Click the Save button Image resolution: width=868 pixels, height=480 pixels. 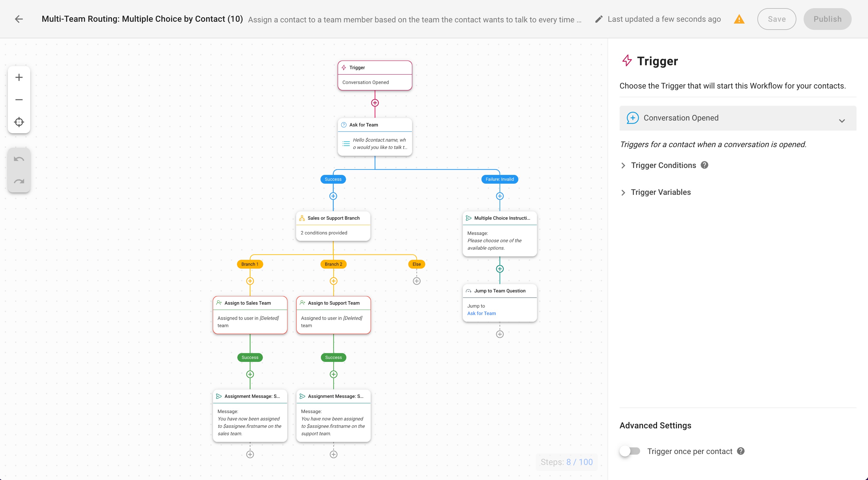776,19
